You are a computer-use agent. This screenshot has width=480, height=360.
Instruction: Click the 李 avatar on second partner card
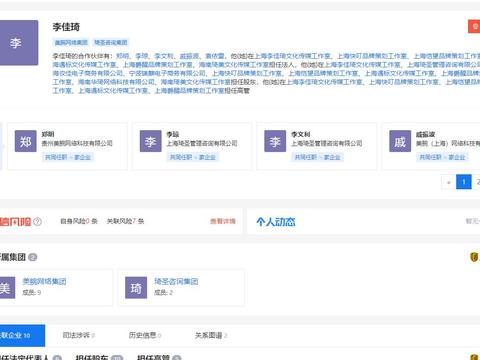151,141
